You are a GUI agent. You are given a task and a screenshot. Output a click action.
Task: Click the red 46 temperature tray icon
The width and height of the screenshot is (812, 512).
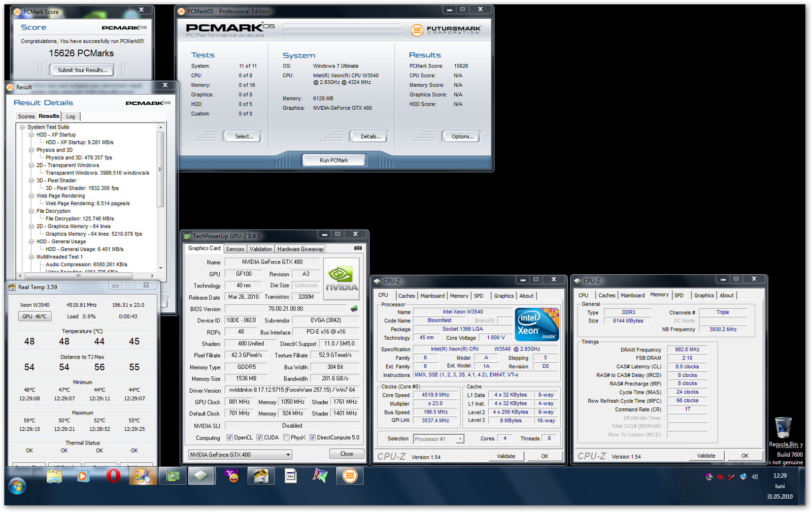click(720, 476)
